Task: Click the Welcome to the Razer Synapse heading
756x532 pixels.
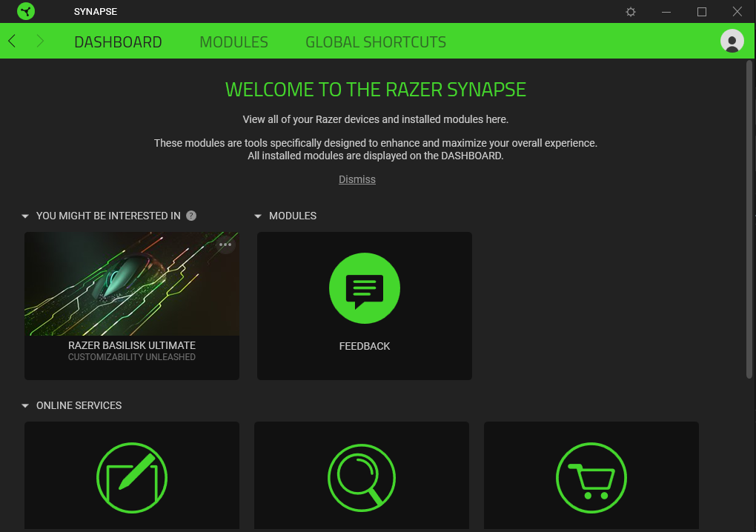Action: pos(376,90)
